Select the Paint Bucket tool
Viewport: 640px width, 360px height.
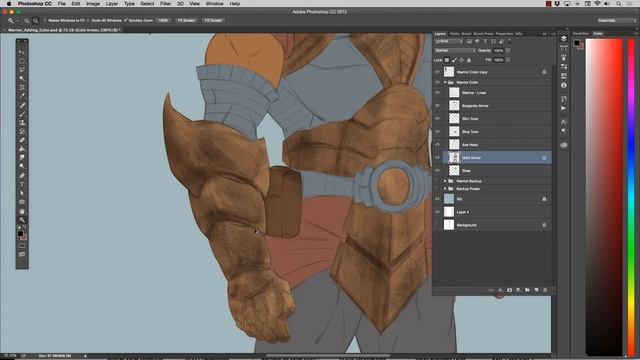pos(22,149)
